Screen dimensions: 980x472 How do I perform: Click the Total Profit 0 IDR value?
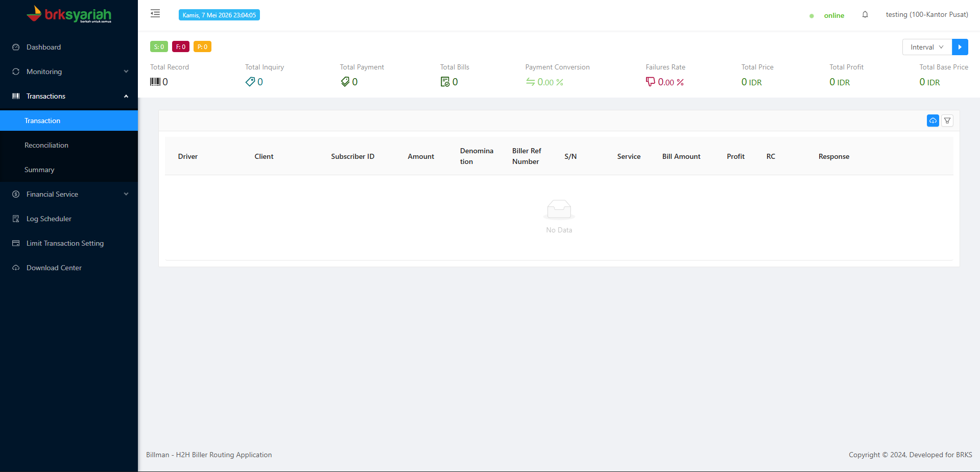840,82
